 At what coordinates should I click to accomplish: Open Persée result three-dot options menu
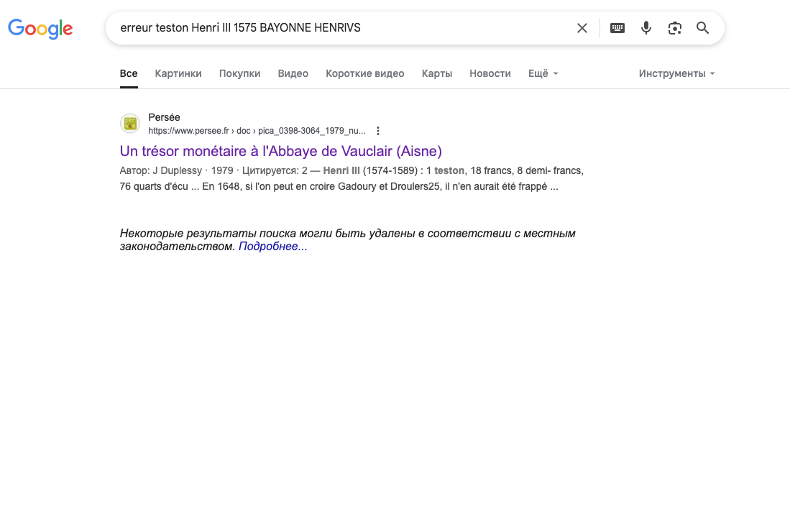(x=378, y=131)
